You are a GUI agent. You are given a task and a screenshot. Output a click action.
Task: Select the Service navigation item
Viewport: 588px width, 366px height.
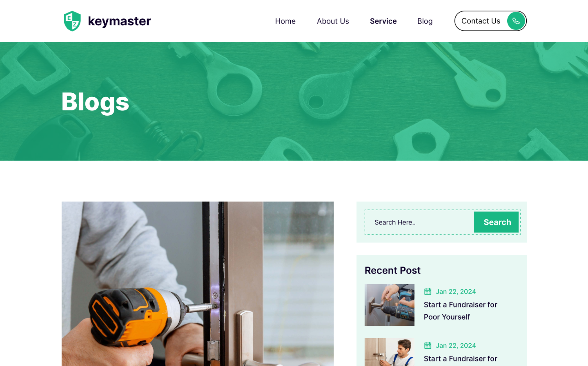(x=383, y=21)
